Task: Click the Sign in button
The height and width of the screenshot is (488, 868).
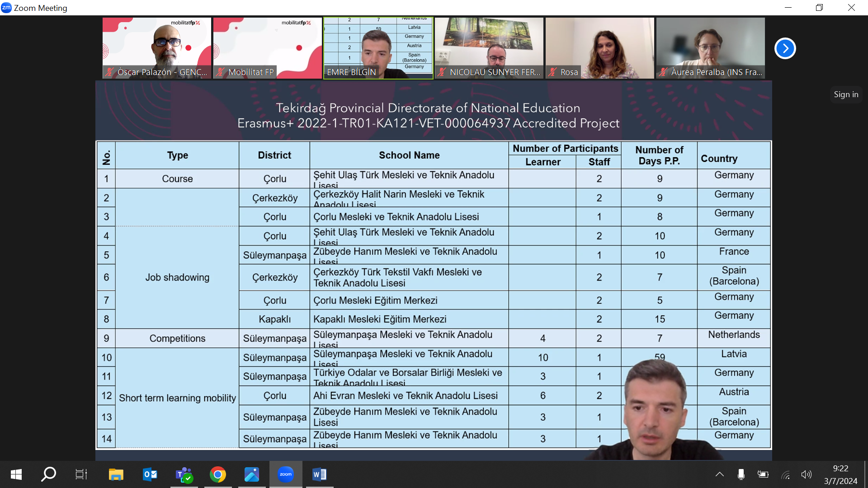Action: point(846,94)
